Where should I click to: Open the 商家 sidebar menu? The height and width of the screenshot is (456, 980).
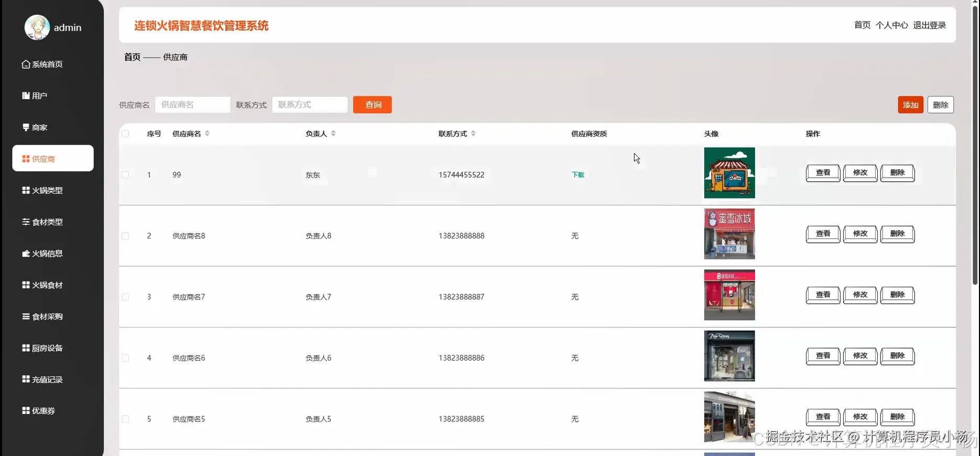click(53, 127)
